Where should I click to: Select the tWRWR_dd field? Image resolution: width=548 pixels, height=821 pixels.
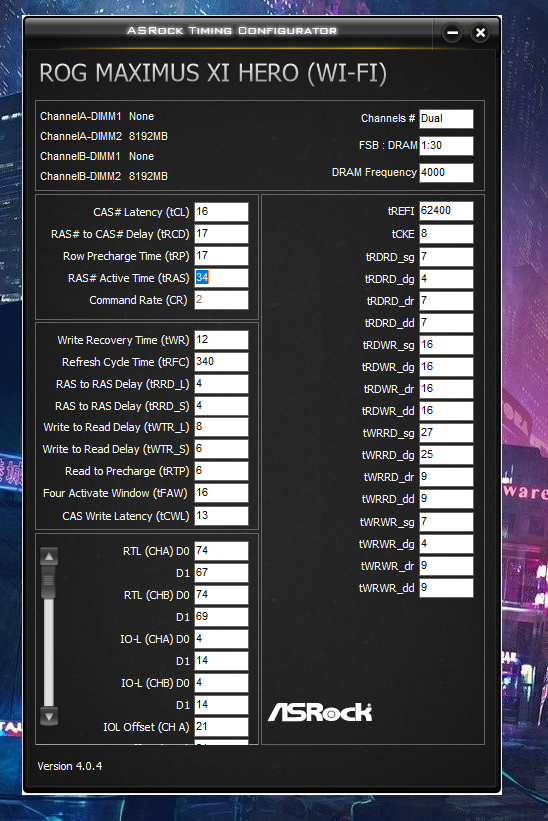coord(446,588)
